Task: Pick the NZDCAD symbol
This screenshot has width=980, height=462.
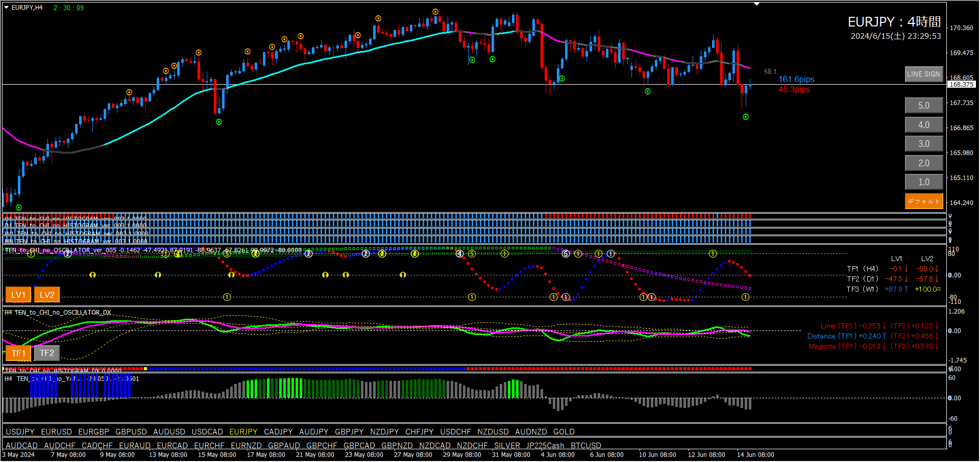Action: tap(435, 446)
